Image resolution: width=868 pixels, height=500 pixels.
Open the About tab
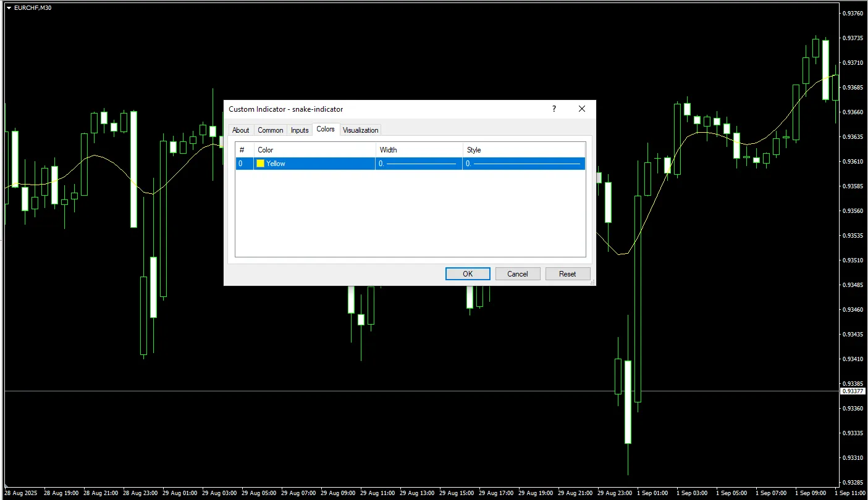coord(240,130)
